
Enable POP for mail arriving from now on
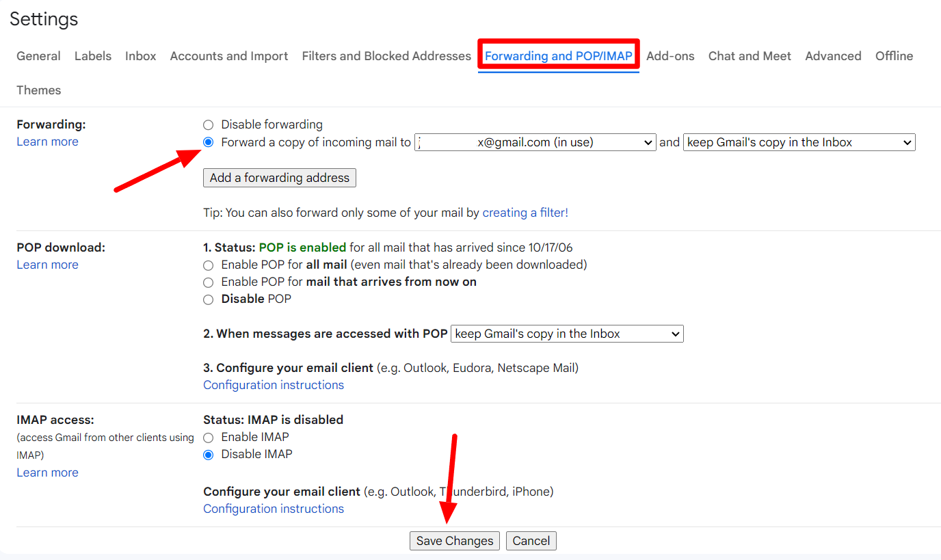(x=209, y=282)
